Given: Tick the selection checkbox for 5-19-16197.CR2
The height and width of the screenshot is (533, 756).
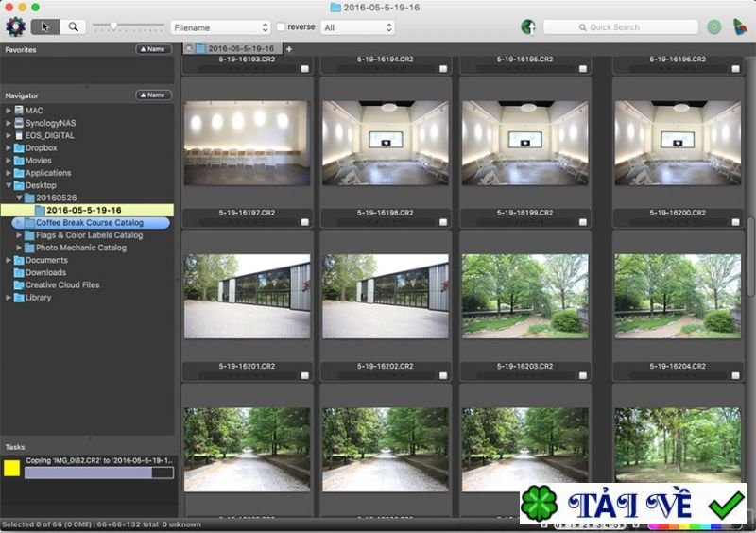Looking at the screenshot, I should 304,222.
